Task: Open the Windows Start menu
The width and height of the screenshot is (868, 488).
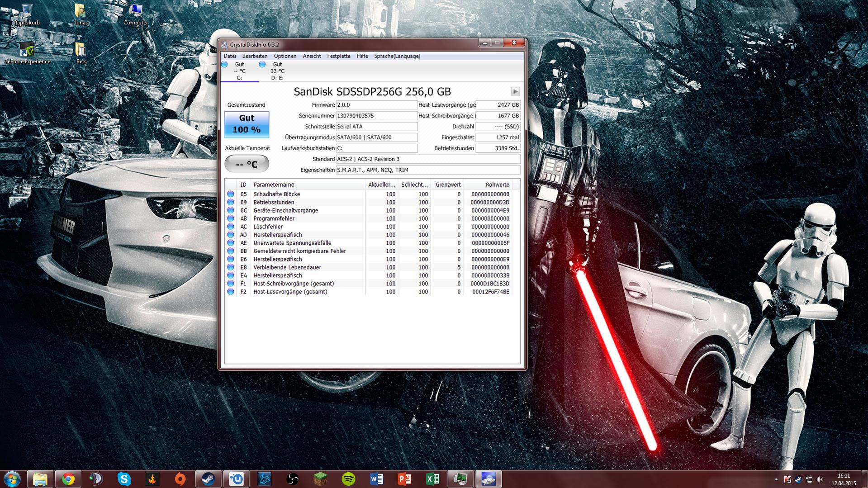Action: (12, 479)
